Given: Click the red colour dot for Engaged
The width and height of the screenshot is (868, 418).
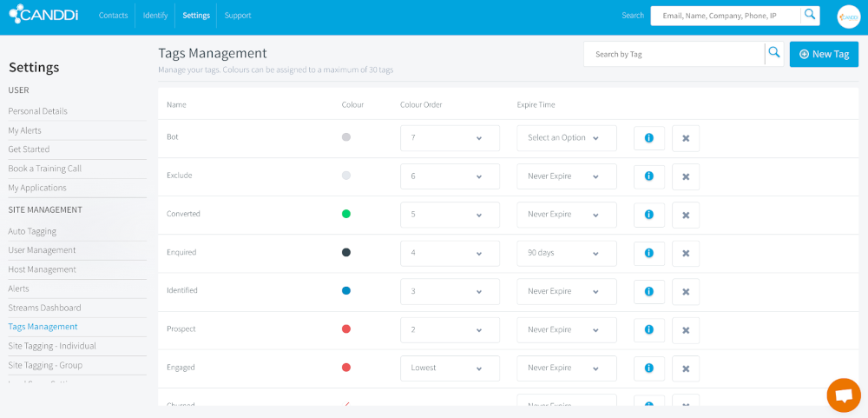Looking at the screenshot, I should click(x=346, y=367).
